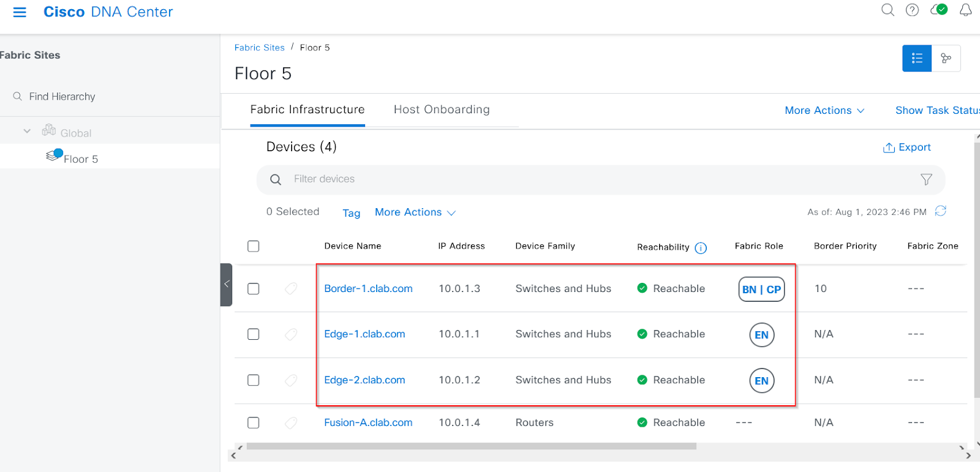Click horizontal scrollbar right arrow

[968, 455]
